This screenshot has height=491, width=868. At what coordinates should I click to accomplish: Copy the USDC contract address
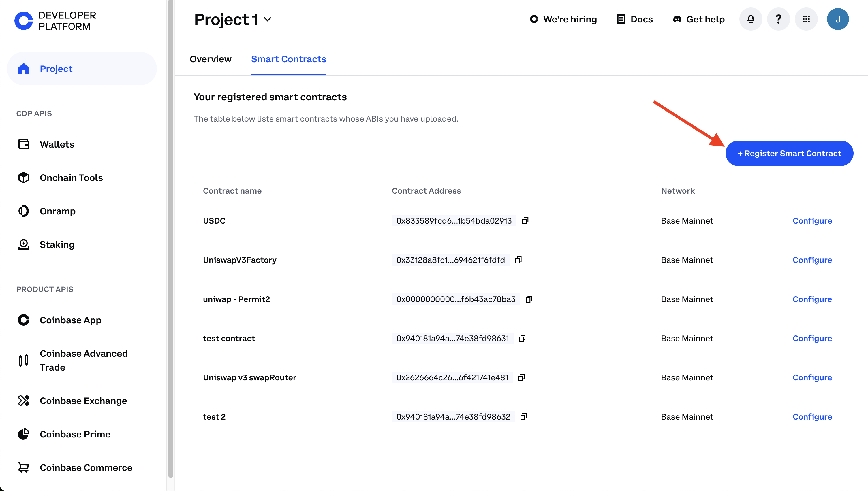(525, 220)
